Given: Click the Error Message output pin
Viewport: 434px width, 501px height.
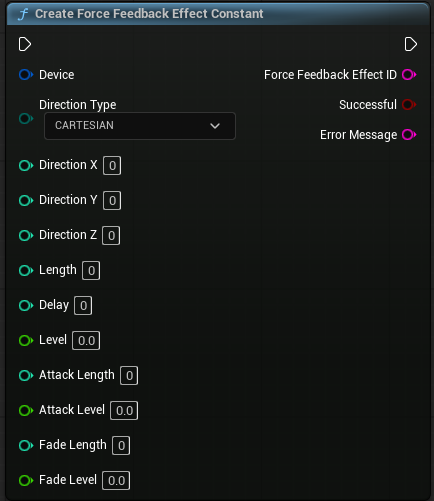Looking at the screenshot, I should pos(409,135).
